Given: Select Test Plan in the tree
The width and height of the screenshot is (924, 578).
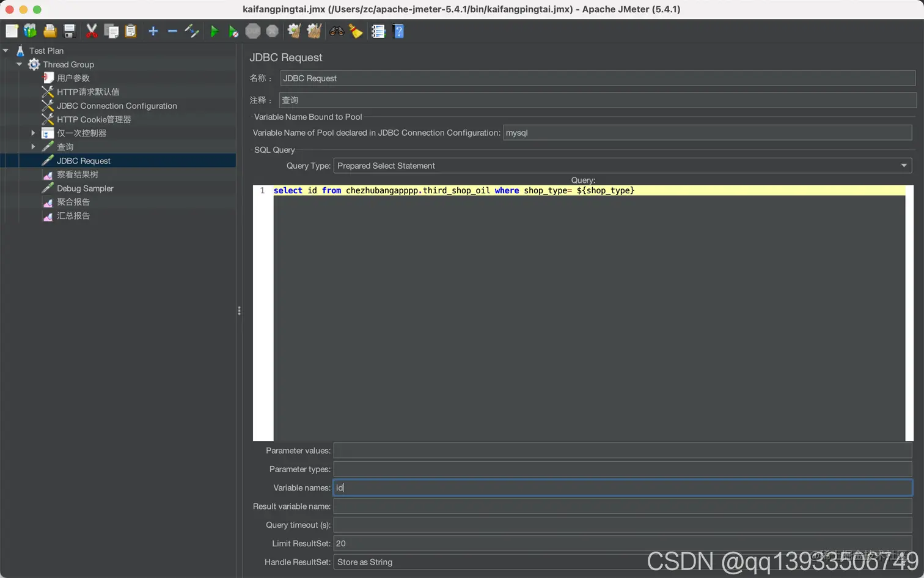Looking at the screenshot, I should (46, 51).
